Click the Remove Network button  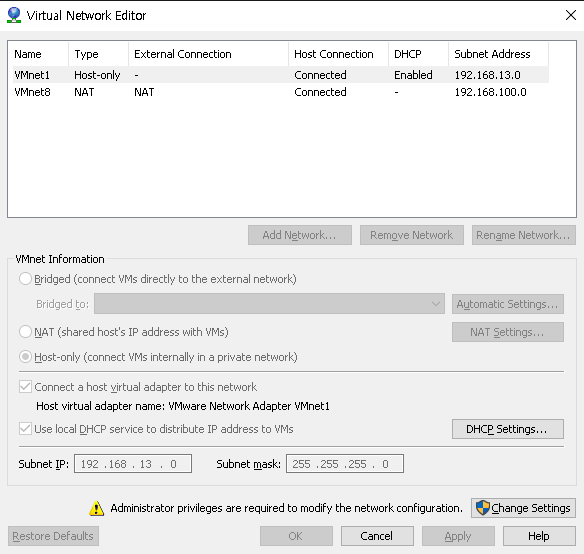pyautogui.click(x=412, y=235)
